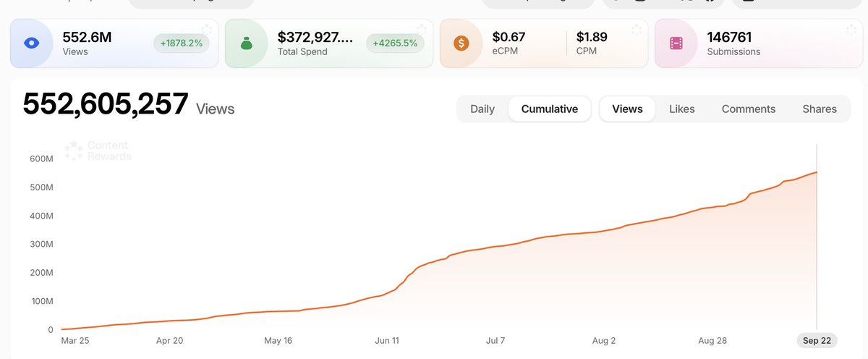This screenshot has width=868, height=359.
Task: Click the Content Rewards watermark logo
Action: click(x=98, y=151)
